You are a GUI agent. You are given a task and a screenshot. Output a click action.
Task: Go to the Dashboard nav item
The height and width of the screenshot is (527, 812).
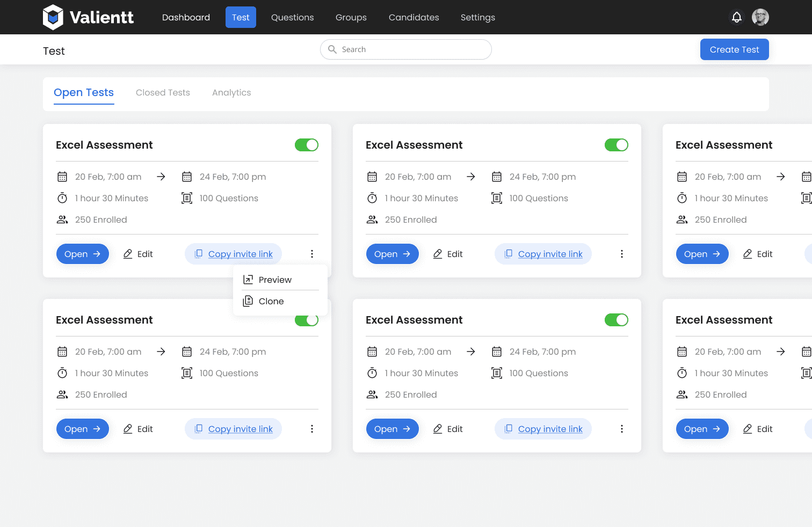click(x=186, y=17)
